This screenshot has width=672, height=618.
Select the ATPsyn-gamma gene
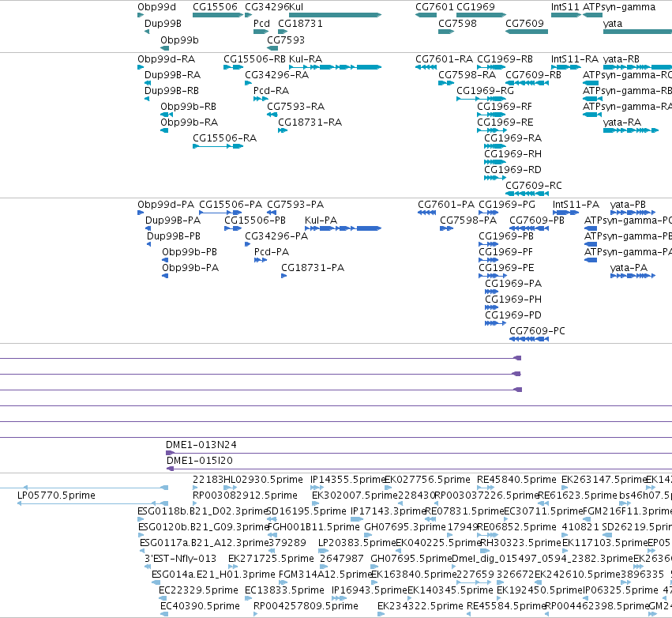pos(593,15)
